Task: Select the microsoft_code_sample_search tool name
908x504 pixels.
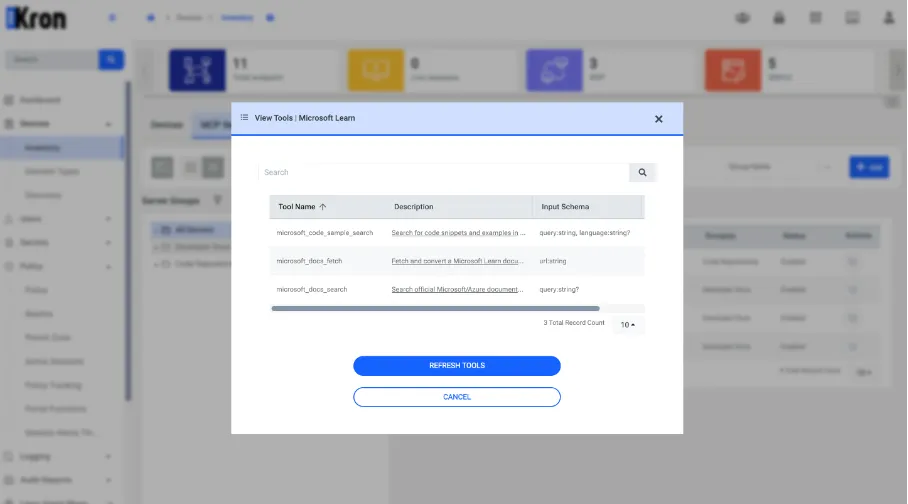Action: tap(325, 233)
